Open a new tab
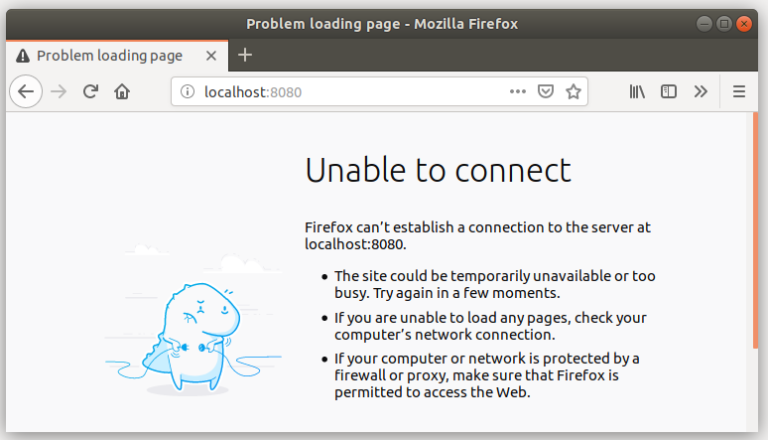Screen dimensions: 768x440 click(x=245, y=55)
